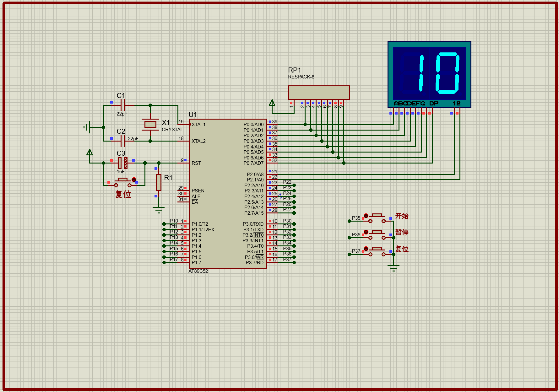Click the P0.7/AD7 pin name

click(253, 163)
